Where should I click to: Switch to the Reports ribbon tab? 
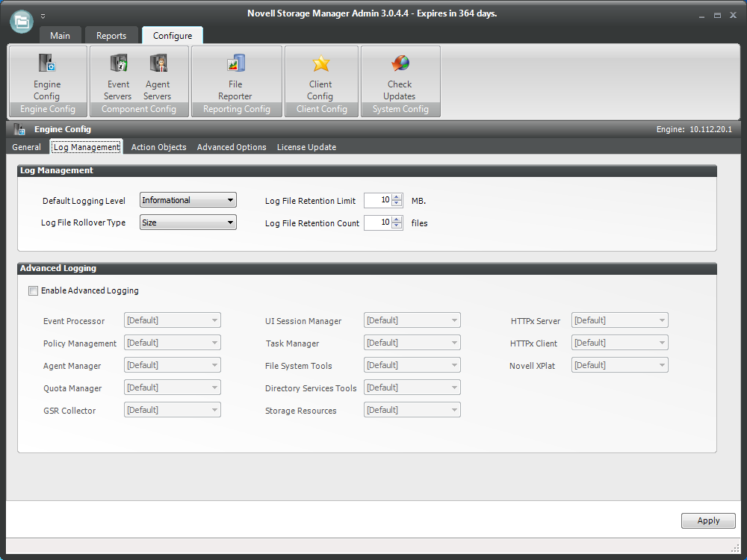pyautogui.click(x=111, y=36)
